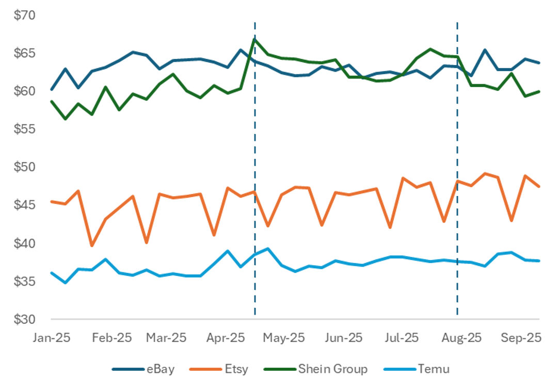Click the $30 y-axis label
Screen dimensions: 558x392
click(24, 320)
